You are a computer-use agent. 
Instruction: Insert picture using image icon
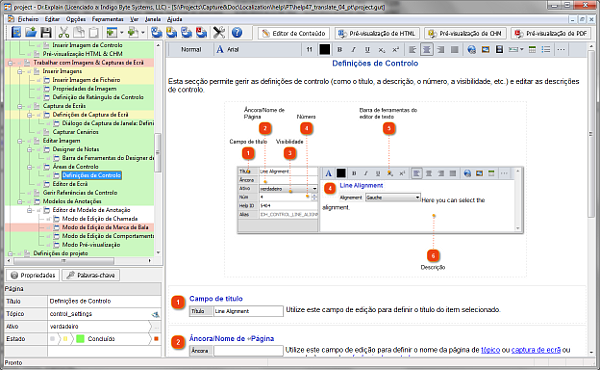(x=486, y=49)
